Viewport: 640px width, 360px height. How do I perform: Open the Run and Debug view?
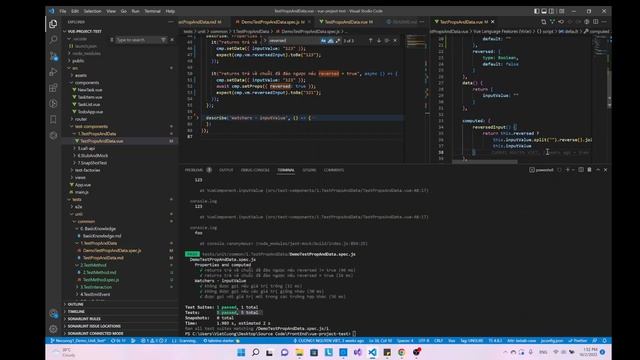click(53, 72)
